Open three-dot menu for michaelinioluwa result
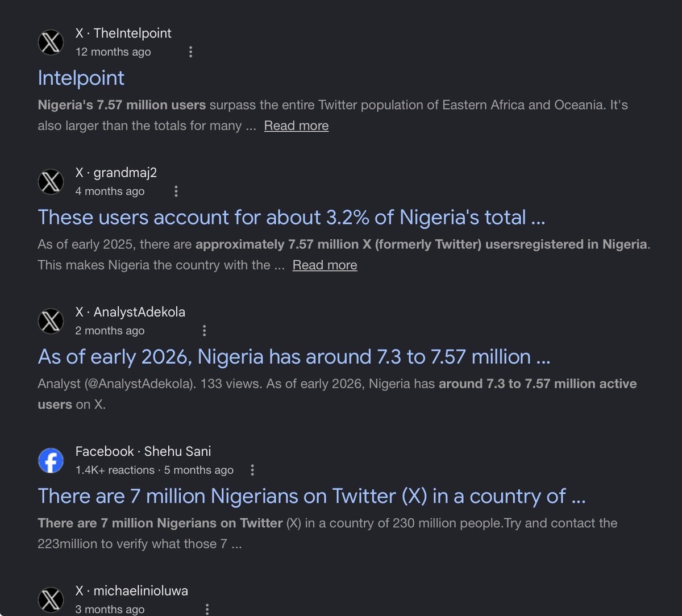Viewport: 682px width, 616px height. 207,609
